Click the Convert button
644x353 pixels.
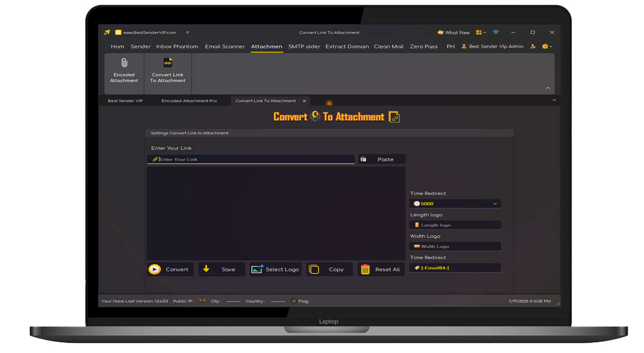(x=170, y=269)
